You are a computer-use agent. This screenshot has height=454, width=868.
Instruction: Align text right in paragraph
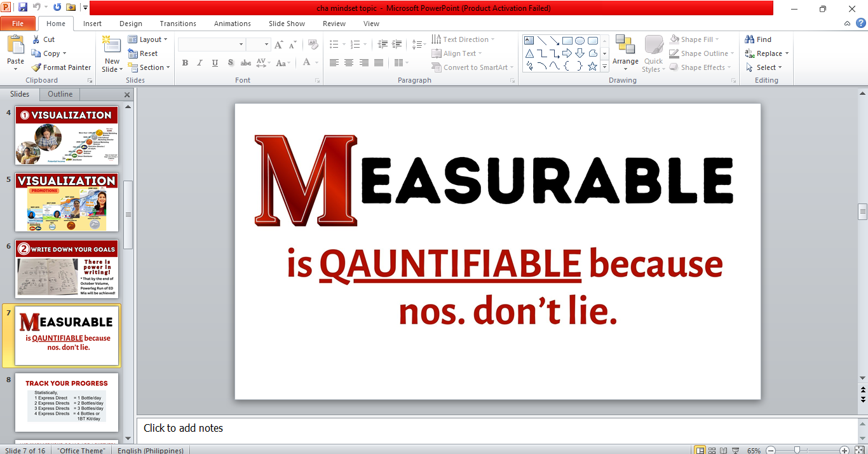pos(364,62)
